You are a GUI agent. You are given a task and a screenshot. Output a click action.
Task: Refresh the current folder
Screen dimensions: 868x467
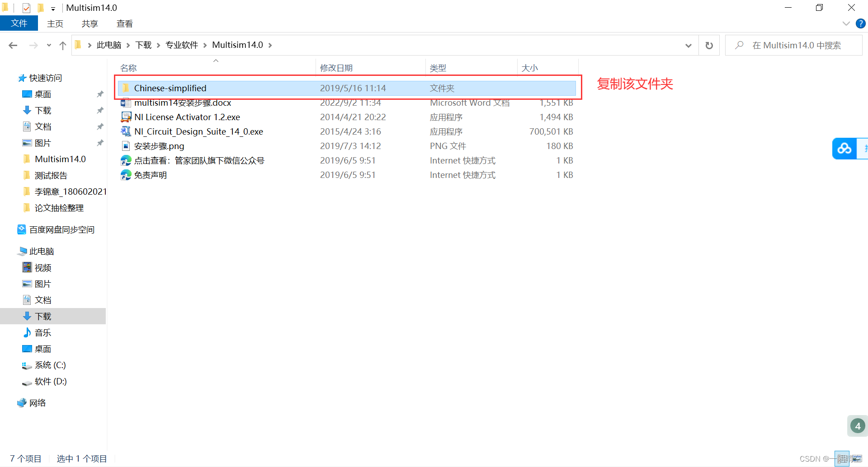pos(709,45)
